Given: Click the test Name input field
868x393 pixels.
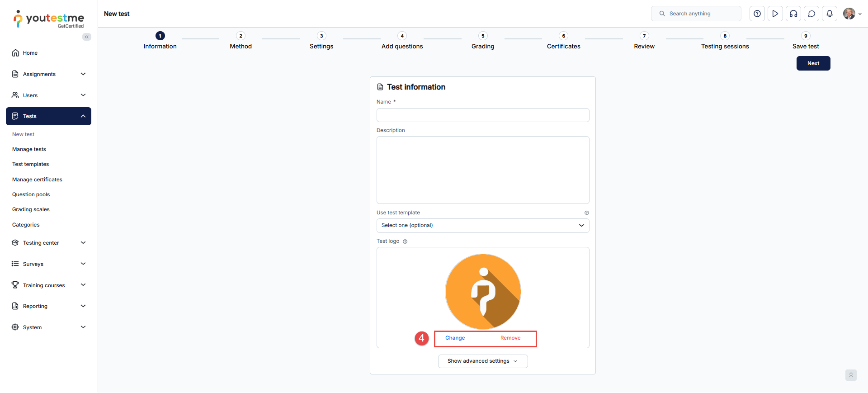Looking at the screenshot, I should (x=482, y=115).
